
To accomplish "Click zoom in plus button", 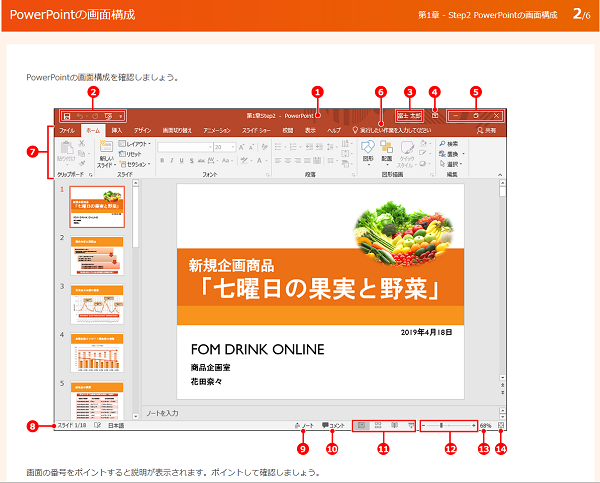I will coord(473,425).
